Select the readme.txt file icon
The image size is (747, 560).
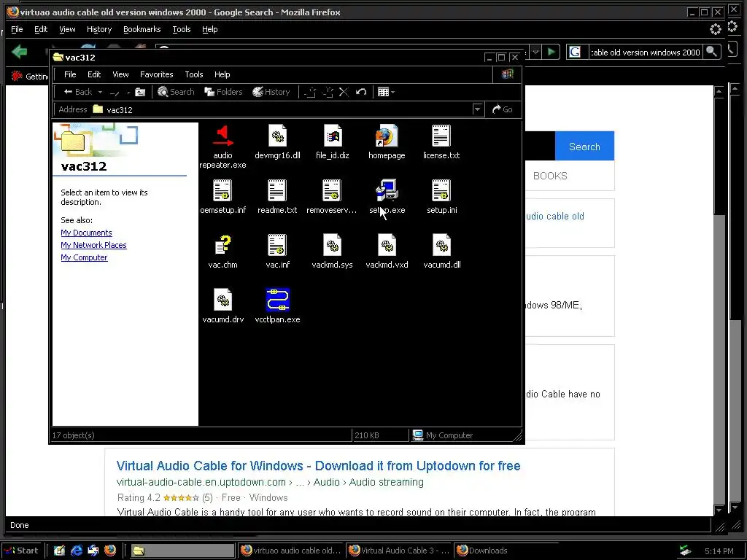tap(277, 190)
